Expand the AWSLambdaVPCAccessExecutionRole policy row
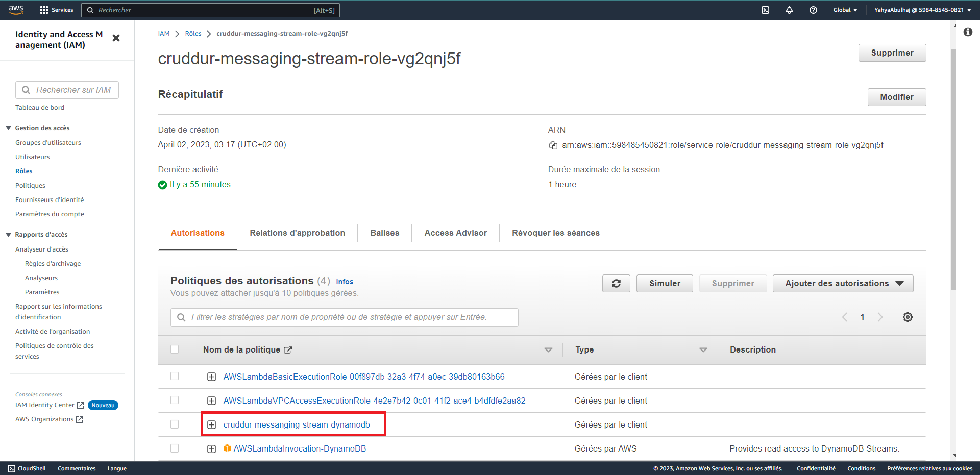980x475 pixels. 211,401
